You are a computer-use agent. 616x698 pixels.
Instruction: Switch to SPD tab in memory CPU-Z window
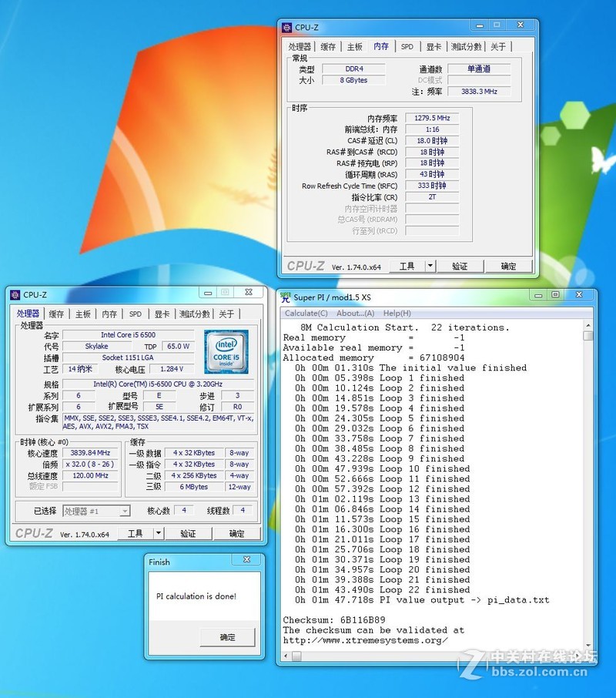(x=407, y=47)
